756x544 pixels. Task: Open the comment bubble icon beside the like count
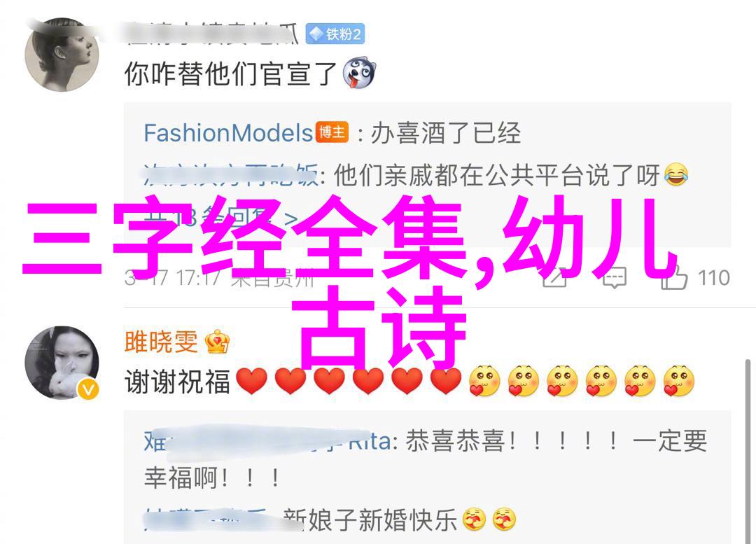pyautogui.click(x=615, y=278)
